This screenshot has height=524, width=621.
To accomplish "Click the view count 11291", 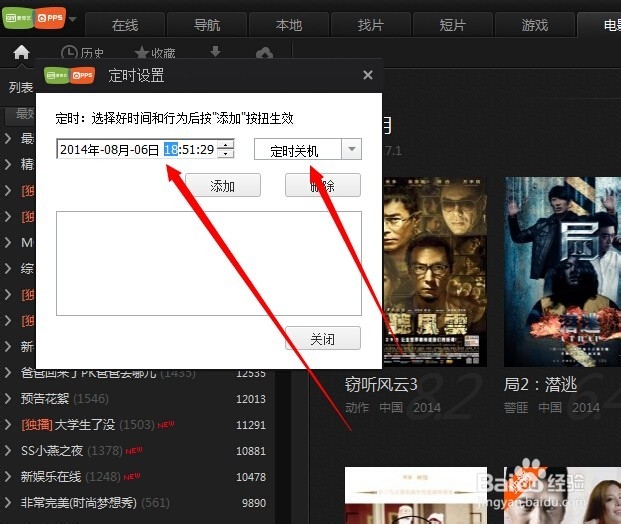I will coord(251,425).
